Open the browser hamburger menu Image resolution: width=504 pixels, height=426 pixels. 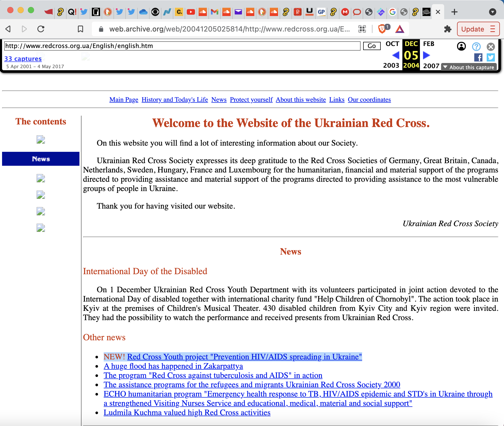pos(493,29)
